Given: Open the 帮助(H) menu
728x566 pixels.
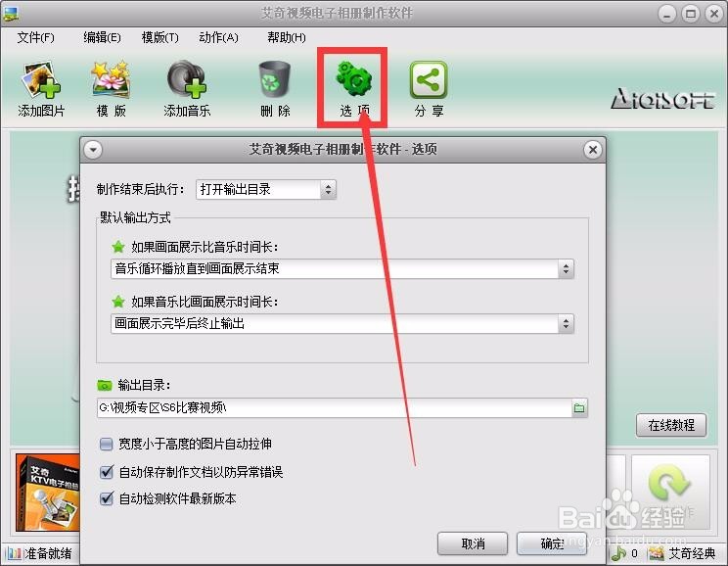Looking at the screenshot, I should click(286, 37).
